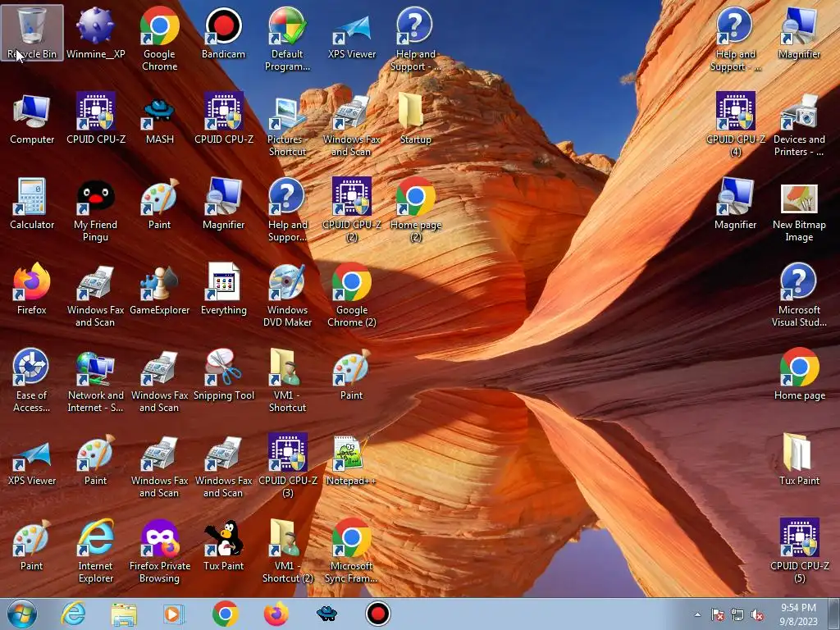This screenshot has height=630, width=840.
Task: Select the Firefox desktop shortcut
Action: 32,289
